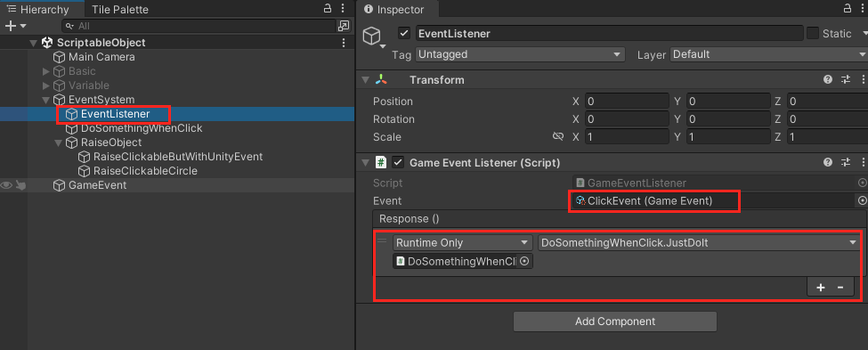Click the Transform component help icon
Screen dimensions: 868x350
coord(828,80)
